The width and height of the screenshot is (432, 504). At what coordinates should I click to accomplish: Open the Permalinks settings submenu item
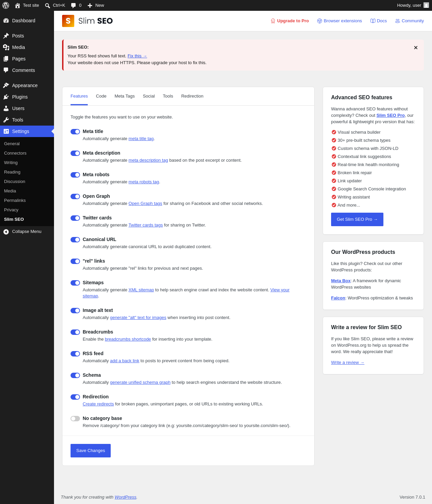27,201
